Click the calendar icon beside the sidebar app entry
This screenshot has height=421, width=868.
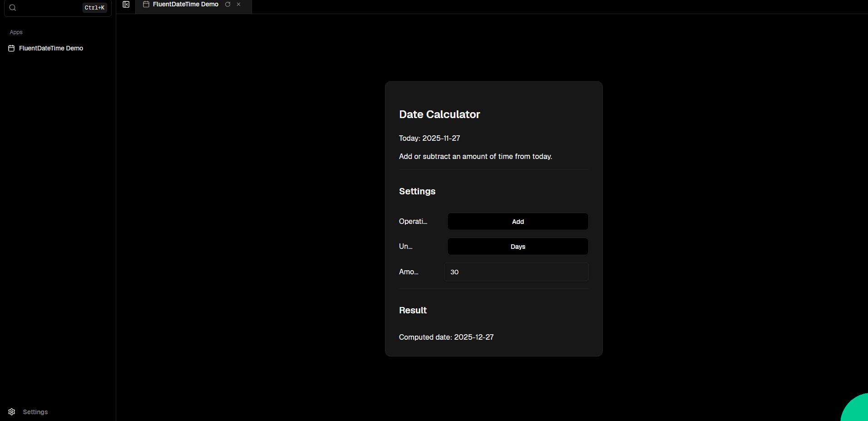(12, 48)
